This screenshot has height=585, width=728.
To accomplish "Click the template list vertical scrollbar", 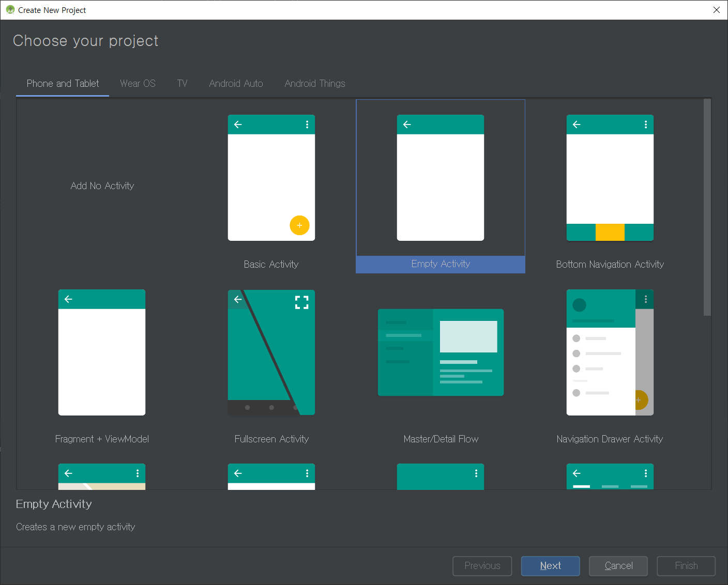I will pos(707,207).
